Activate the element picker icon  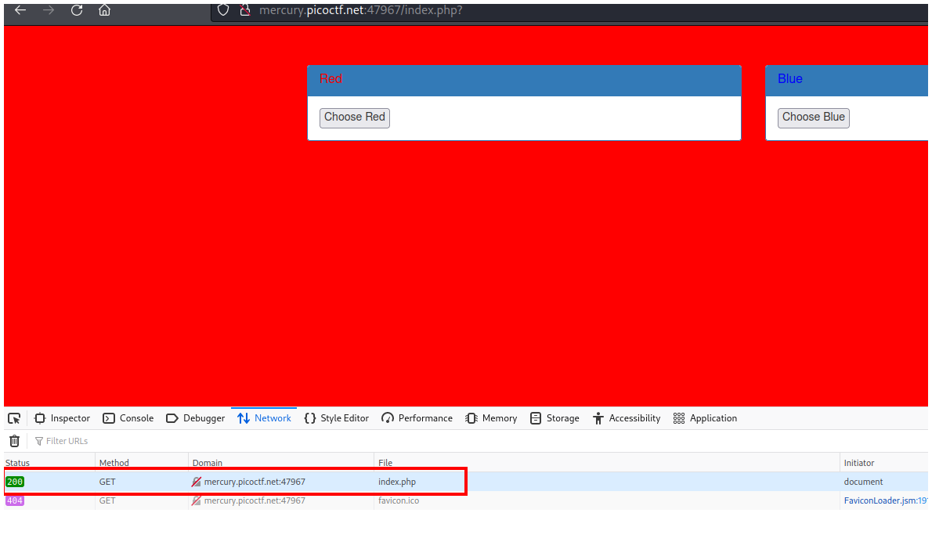(x=14, y=418)
